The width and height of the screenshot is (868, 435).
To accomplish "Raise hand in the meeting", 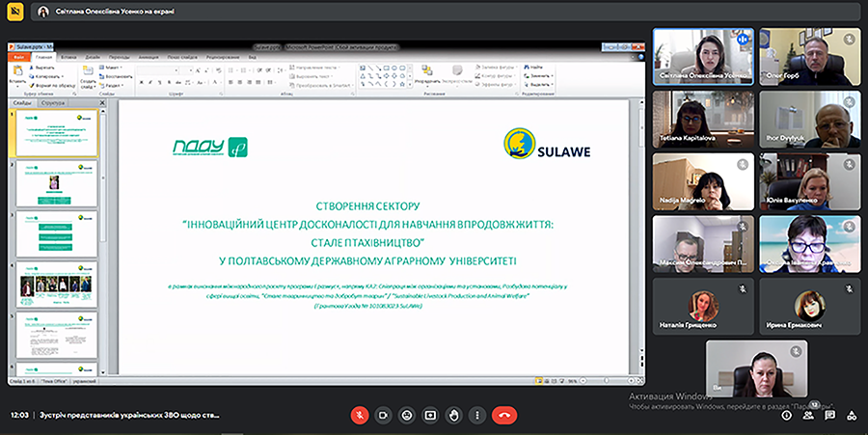I will (x=454, y=415).
